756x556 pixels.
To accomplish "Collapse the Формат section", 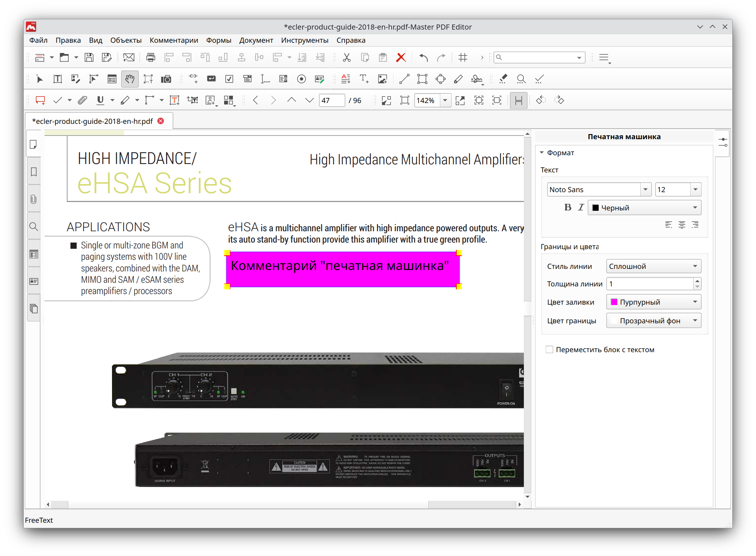I will coord(542,153).
